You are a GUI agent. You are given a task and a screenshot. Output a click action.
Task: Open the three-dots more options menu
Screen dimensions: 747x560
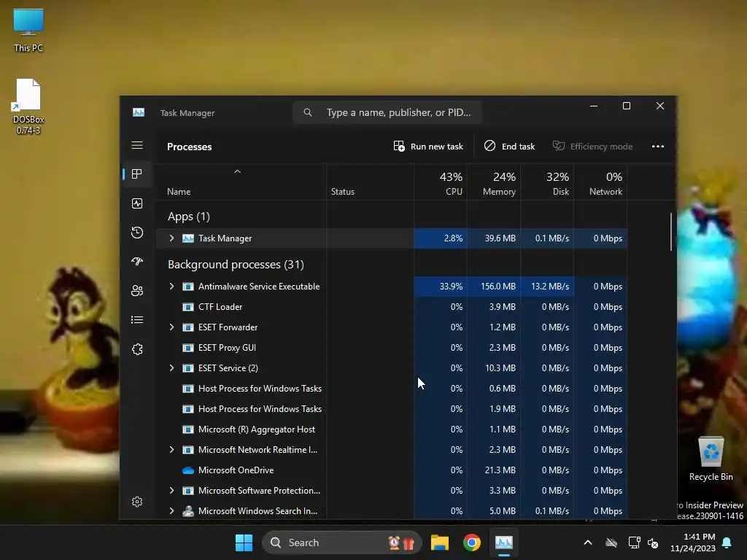coord(658,146)
